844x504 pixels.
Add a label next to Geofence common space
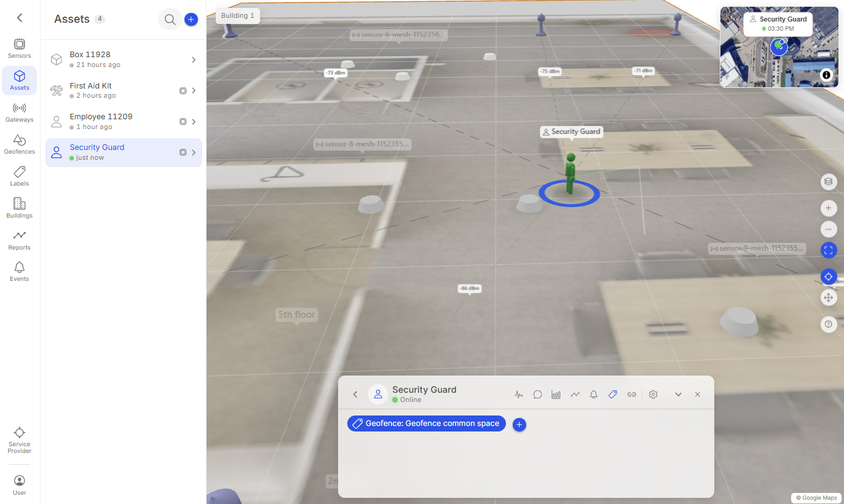tap(519, 425)
